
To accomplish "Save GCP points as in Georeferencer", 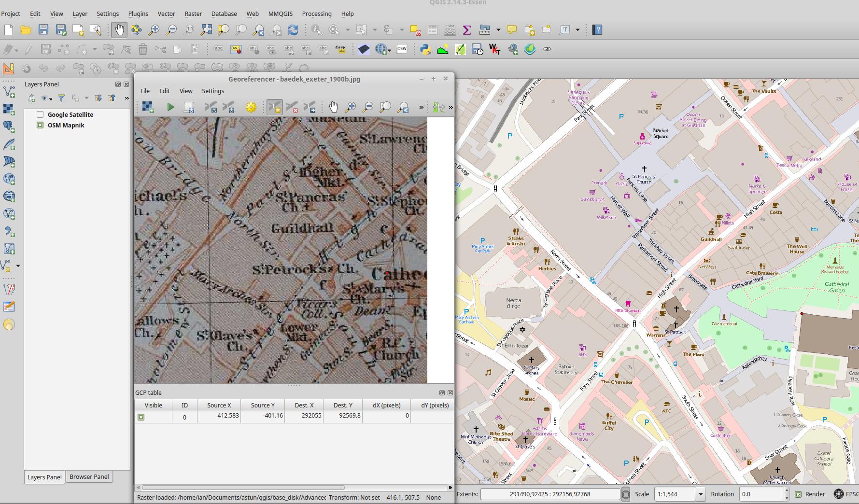I will pos(229,107).
